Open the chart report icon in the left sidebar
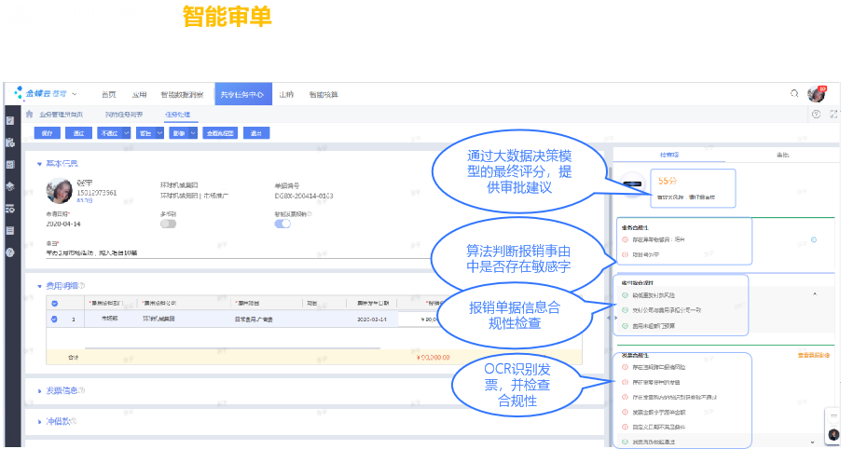Image resolution: width=868 pixels, height=449 pixels. point(10,164)
